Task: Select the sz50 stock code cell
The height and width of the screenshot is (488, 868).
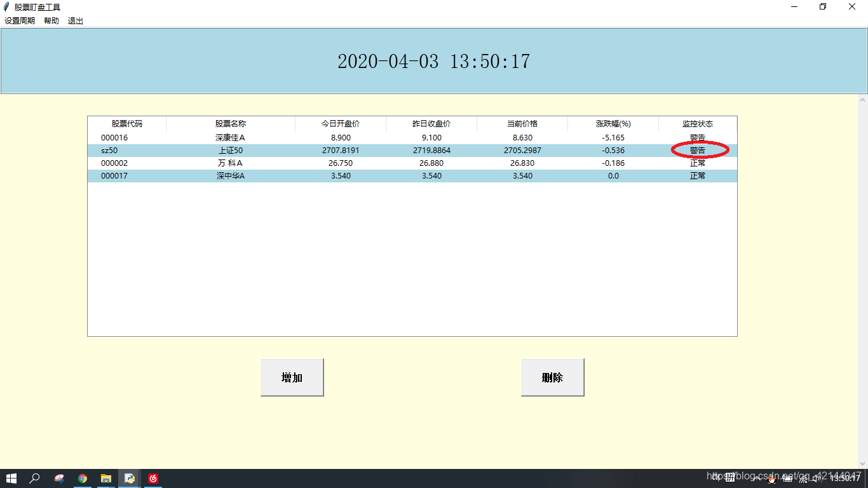Action: point(109,151)
